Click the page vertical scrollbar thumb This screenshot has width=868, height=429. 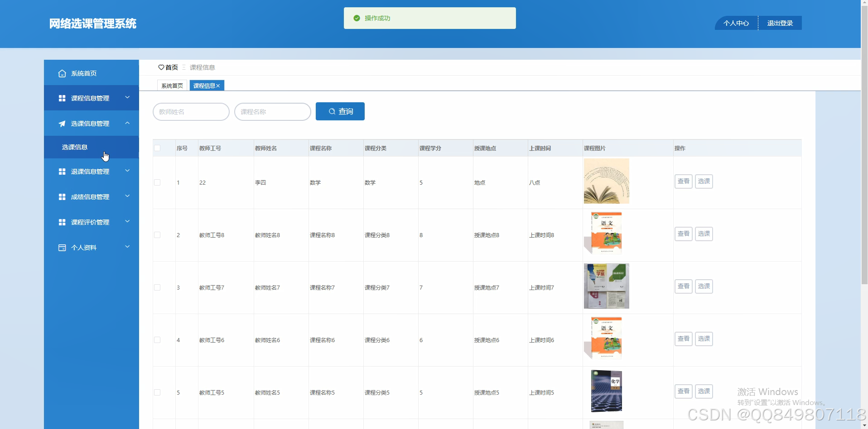[864, 145]
